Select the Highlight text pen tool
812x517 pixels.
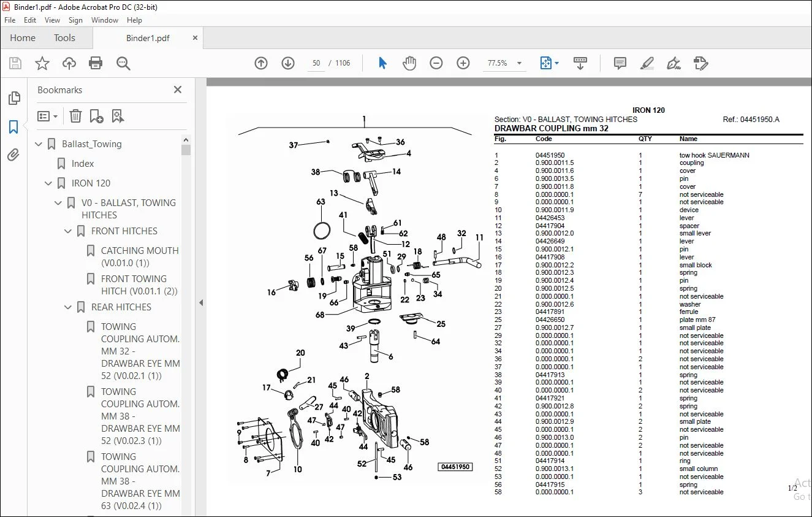647,63
